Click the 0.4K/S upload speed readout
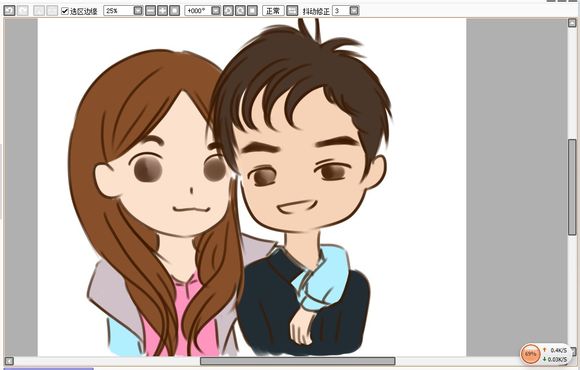The height and width of the screenshot is (370, 580). click(x=559, y=350)
